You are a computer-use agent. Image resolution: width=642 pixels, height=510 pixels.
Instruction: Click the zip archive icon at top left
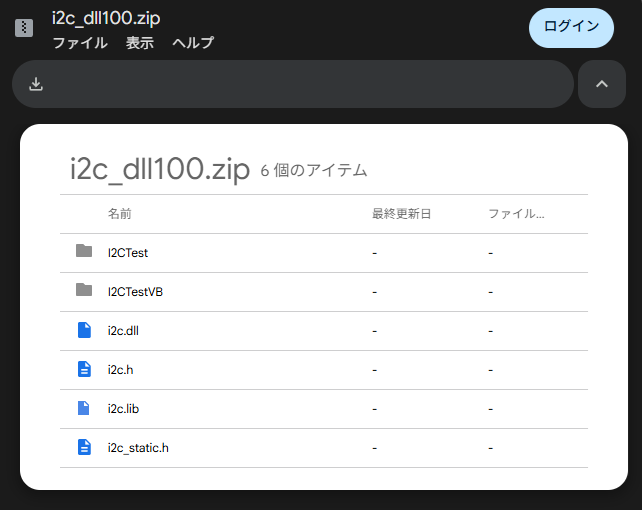click(x=24, y=28)
